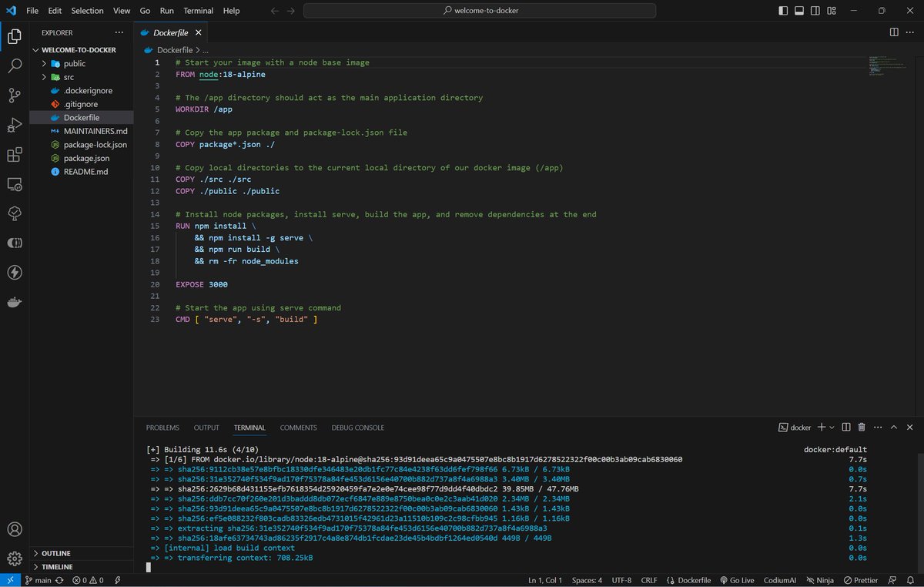Maximize the panel with up chevron

click(x=894, y=427)
